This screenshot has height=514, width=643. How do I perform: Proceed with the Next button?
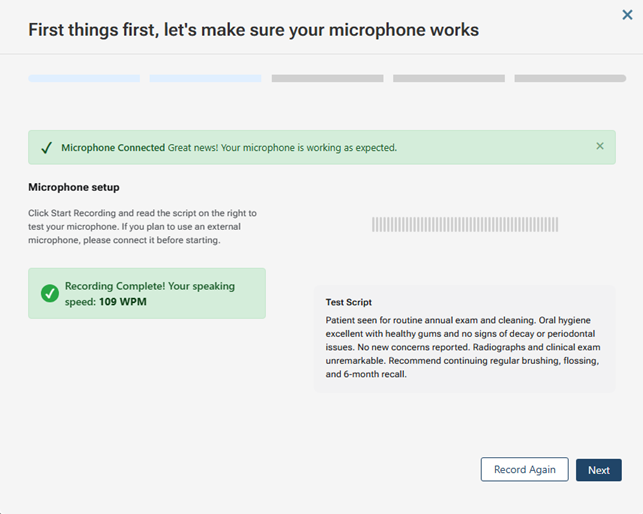point(598,470)
